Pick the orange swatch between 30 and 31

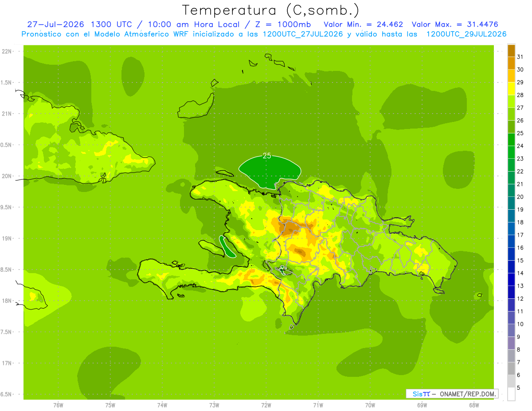click(x=511, y=63)
